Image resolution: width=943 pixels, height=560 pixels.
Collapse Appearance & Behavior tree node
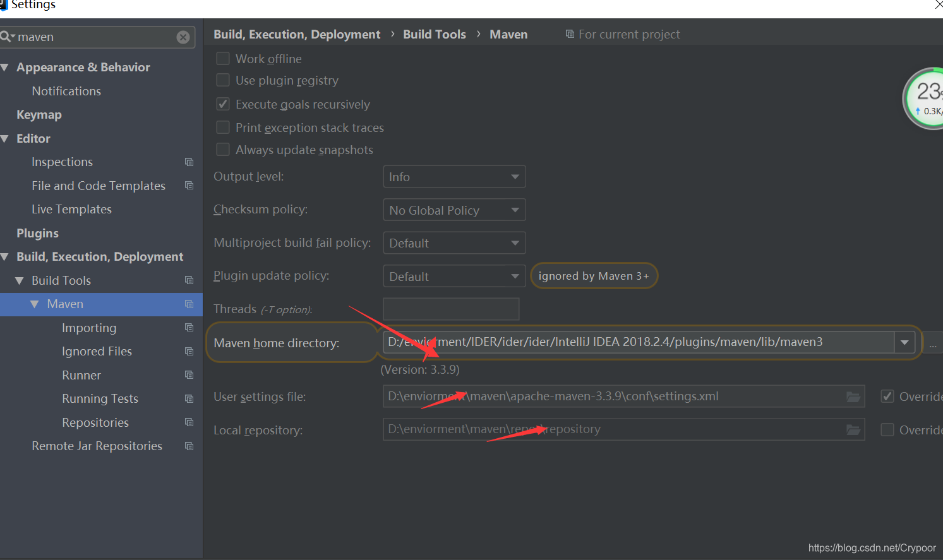pyautogui.click(x=4, y=68)
